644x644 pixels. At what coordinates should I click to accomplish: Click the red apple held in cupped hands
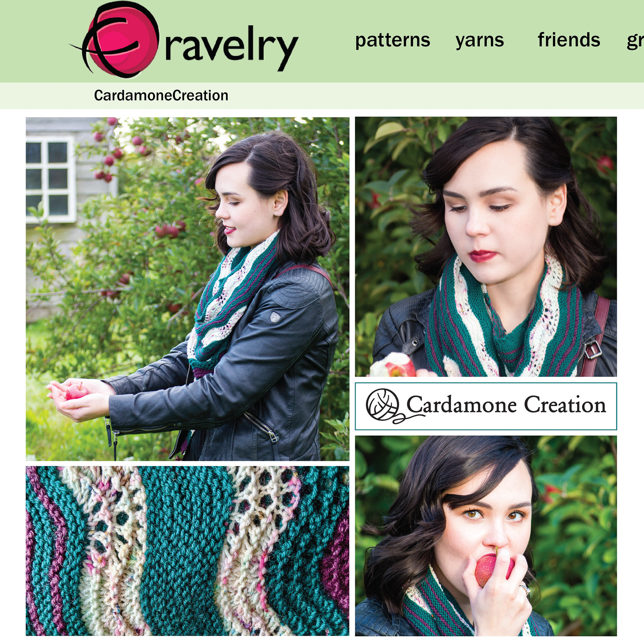click(x=77, y=392)
